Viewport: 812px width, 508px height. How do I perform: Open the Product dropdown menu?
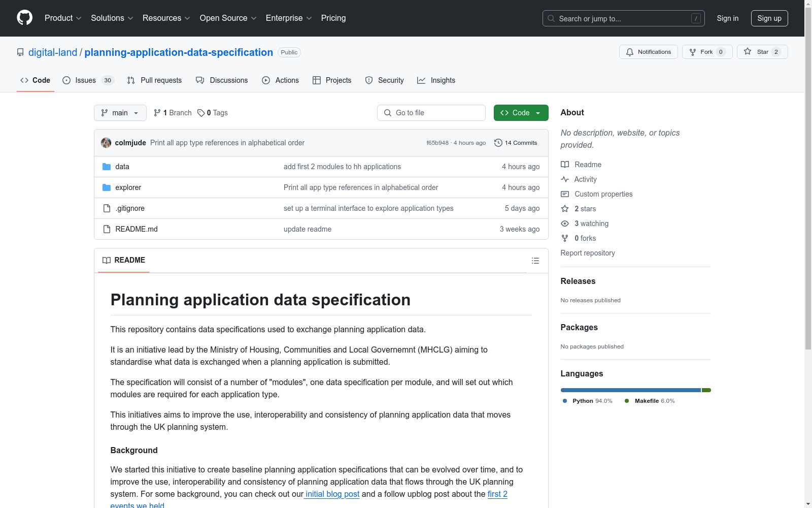(x=63, y=18)
